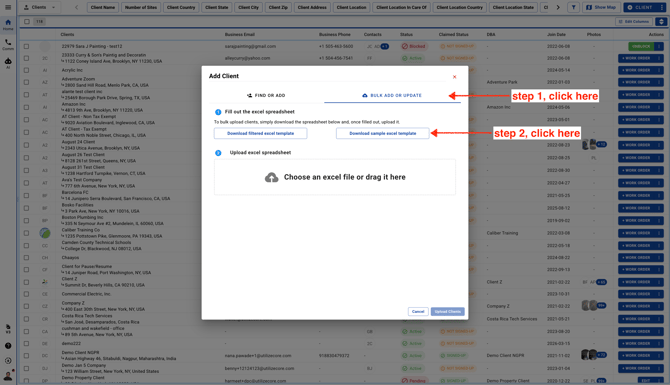The height and width of the screenshot is (385, 670).
Task: Select the Sara J Painting row checkbox
Action: pos(26,46)
